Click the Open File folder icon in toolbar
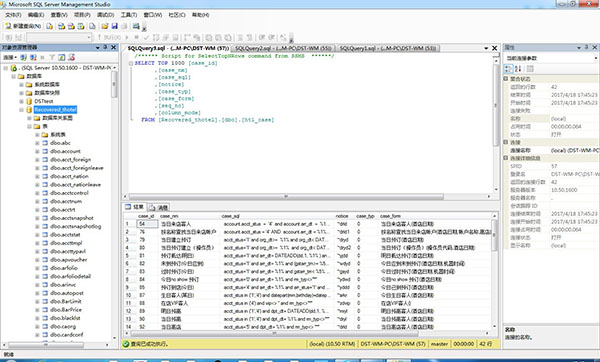 click(x=104, y=26)
